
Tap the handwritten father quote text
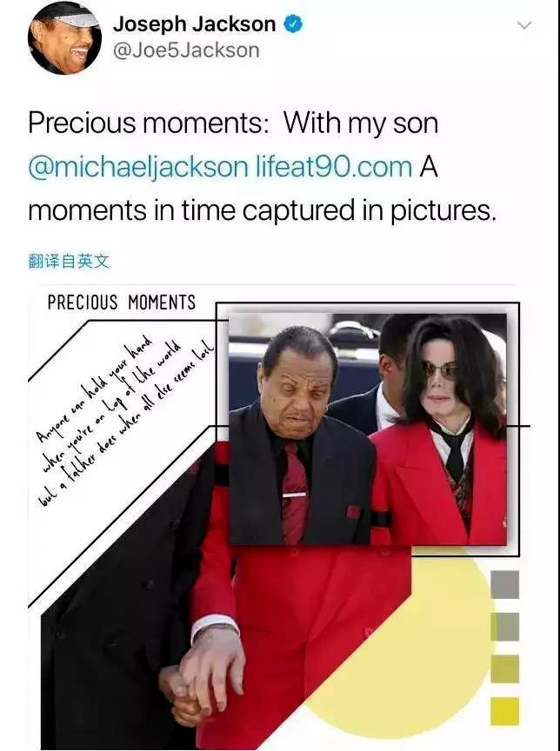point(125,422)
